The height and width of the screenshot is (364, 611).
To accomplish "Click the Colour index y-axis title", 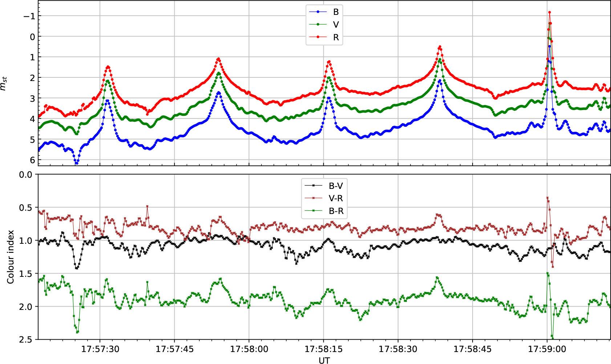I will (11, 257).
